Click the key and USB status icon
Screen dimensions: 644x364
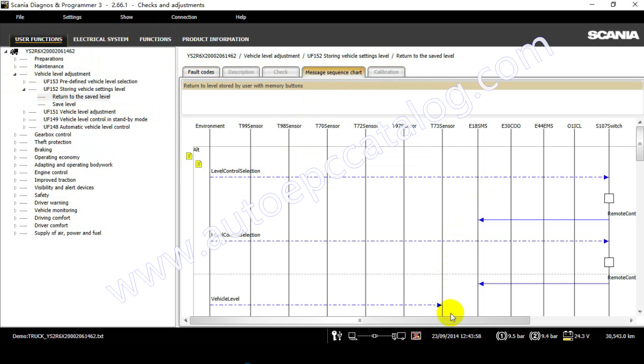click(x=337, y=336)
